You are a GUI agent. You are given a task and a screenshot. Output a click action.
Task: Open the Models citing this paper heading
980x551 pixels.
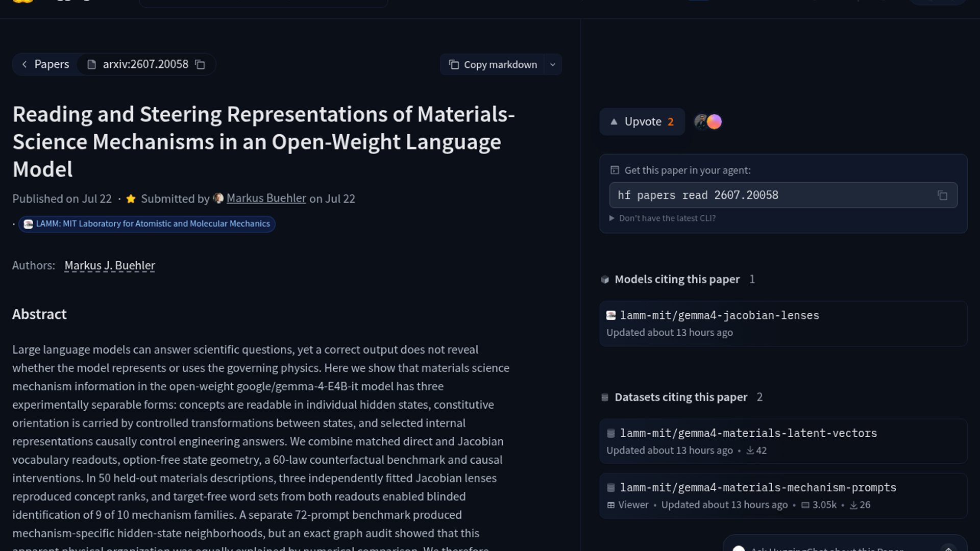coord(677,279)
